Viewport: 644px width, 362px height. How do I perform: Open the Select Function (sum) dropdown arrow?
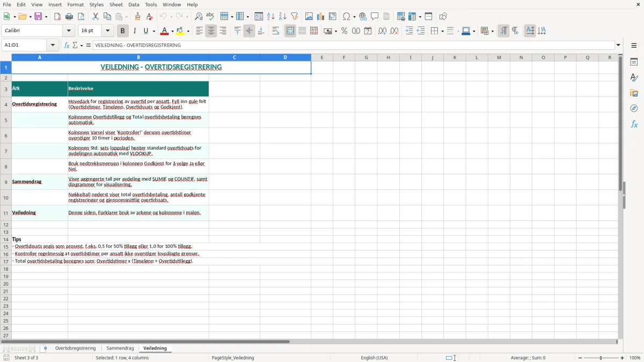[x=82, y=46]
